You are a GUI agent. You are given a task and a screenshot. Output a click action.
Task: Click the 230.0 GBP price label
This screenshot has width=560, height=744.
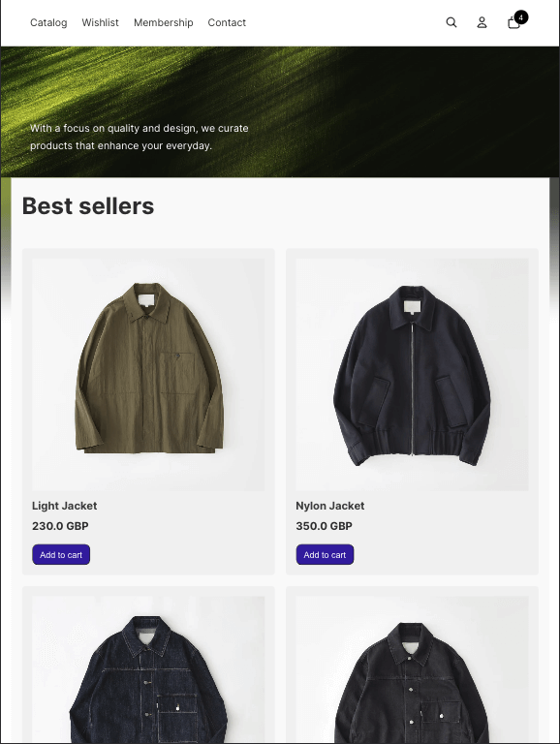[x=60, y=526]
